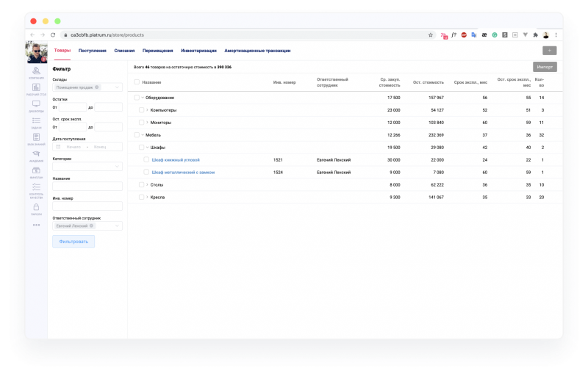Open the Пароли lock icon
588x376 pixels.
tap(36, 208)
